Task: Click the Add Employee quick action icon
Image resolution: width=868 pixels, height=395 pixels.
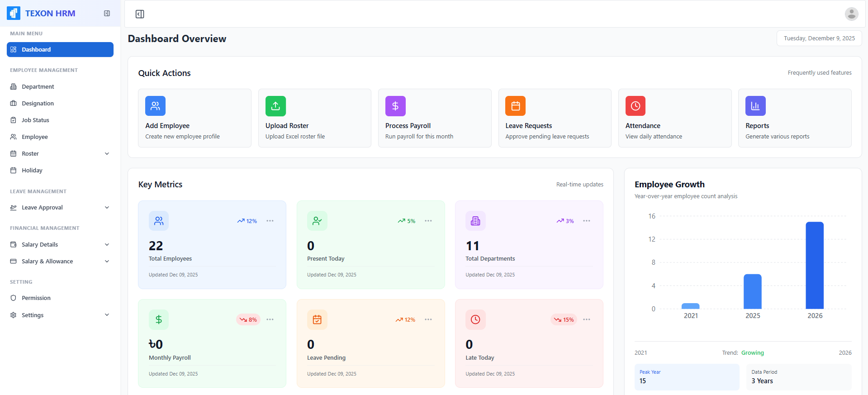Action: coord(155,106)
